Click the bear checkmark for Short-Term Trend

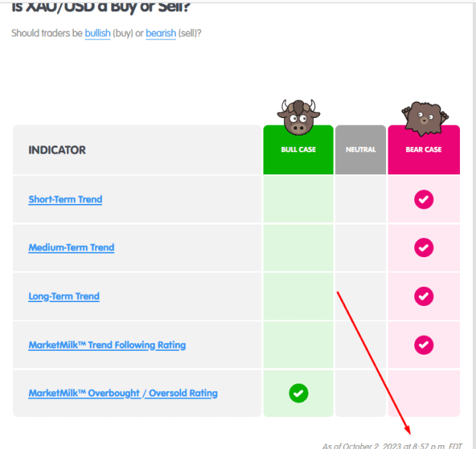(x=423, y=199)
